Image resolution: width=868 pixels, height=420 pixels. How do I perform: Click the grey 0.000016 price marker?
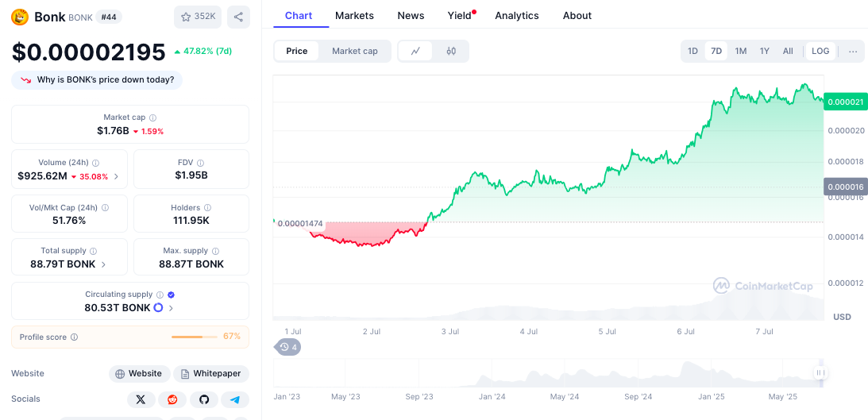click(845, 187)
